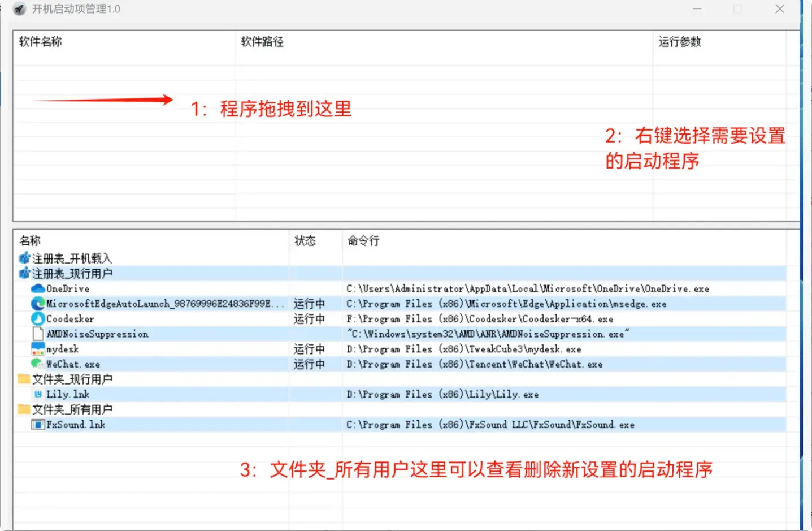Viewport: 812px width, 531px height.
Task: Click the empty program drag-and-drop area
Action: [396, 141]
